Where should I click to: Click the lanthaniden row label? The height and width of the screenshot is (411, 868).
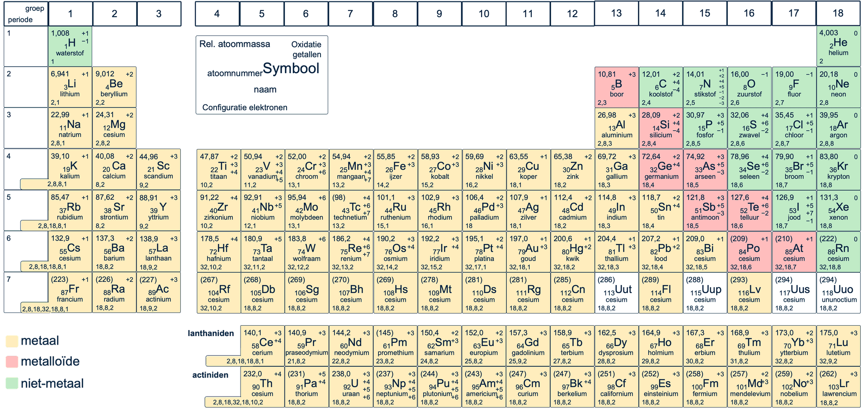pyautogui.click(x=211, y=333)
